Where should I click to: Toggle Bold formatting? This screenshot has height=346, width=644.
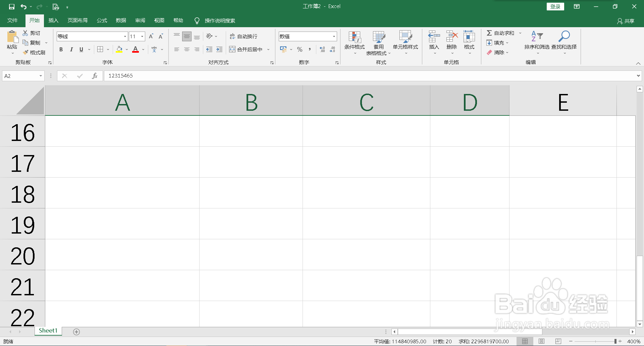pos(61,49)
